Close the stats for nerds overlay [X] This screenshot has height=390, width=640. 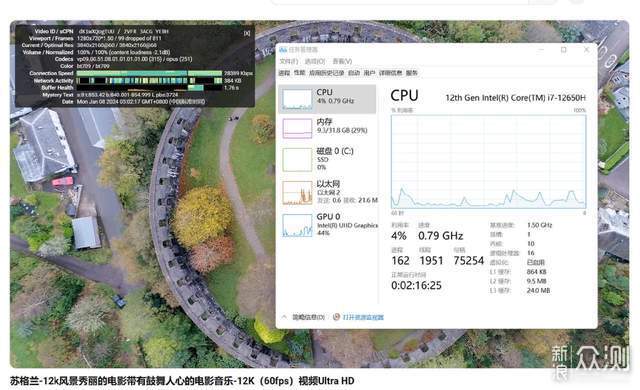[x=247, y=33]
